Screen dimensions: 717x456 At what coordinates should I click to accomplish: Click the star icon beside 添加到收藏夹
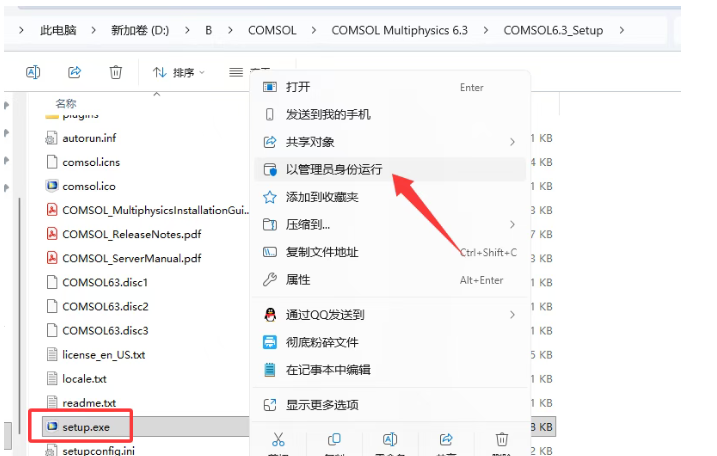[270, 197]
